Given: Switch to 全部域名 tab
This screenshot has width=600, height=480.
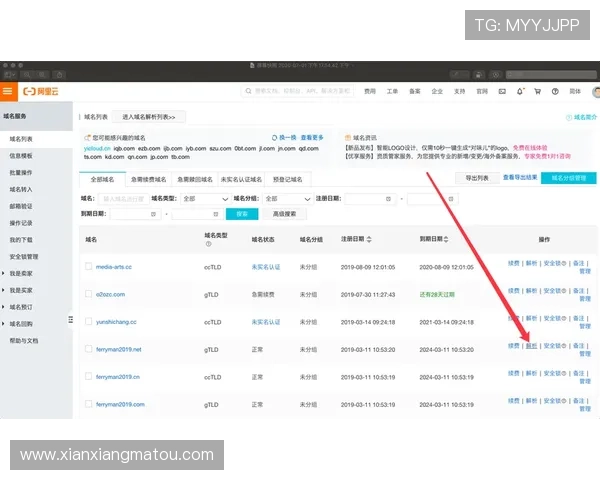Looking at the screenshot, I should [x=102, y=179].
